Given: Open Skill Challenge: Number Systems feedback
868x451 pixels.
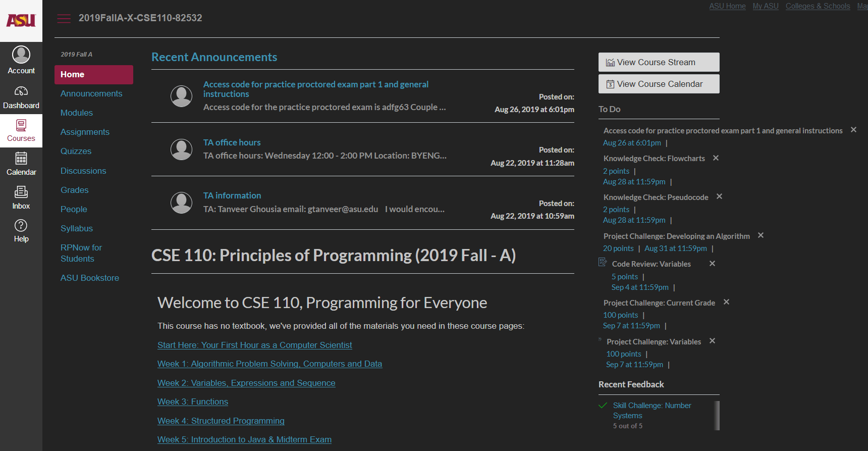Looking at the screenshot, I should pyautogui.click(x=652, y=411).
